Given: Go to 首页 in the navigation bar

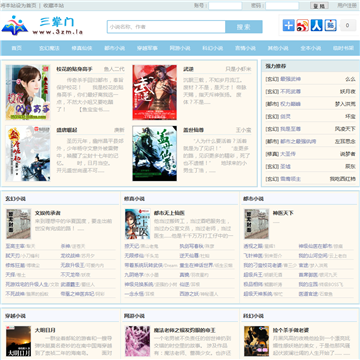Looking at the screenshot, I should click(x=17, y=48).
